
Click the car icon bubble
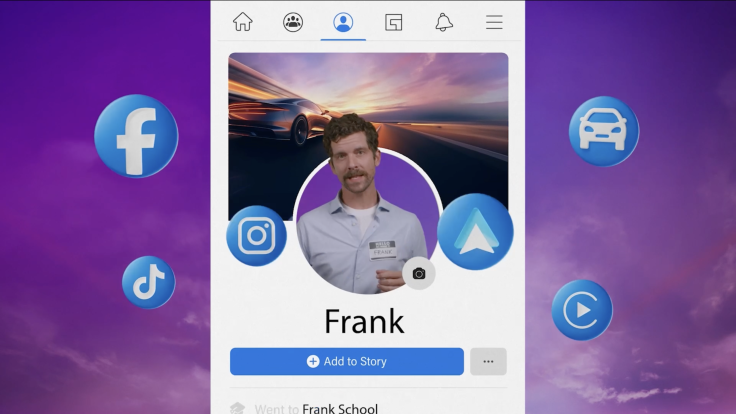(x=604, y=131)
